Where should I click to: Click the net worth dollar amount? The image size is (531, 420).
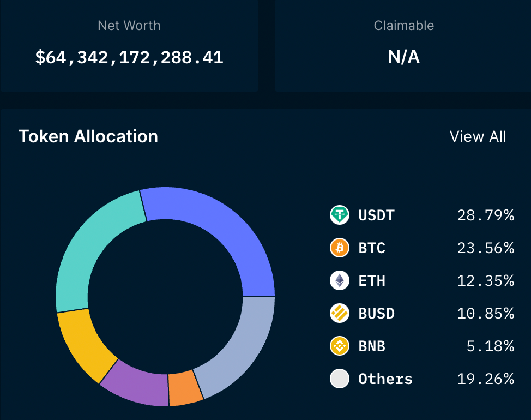129,57
